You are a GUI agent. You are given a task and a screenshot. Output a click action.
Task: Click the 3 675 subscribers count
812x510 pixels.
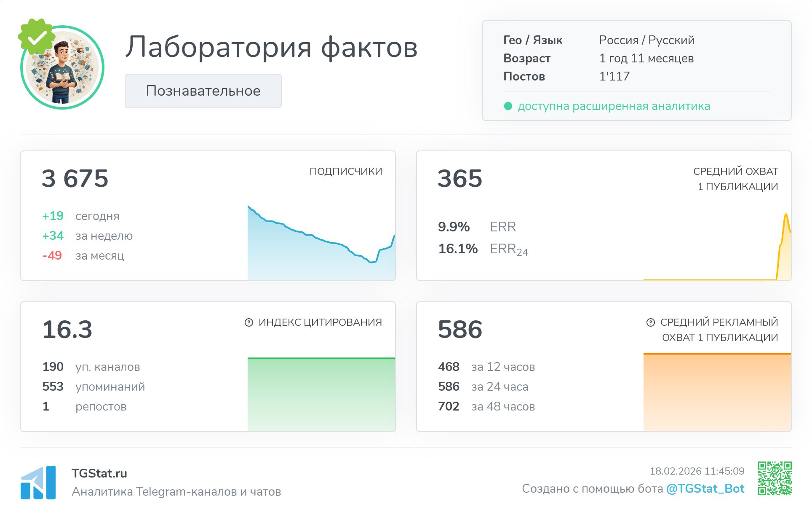click(x=75, y=178)
